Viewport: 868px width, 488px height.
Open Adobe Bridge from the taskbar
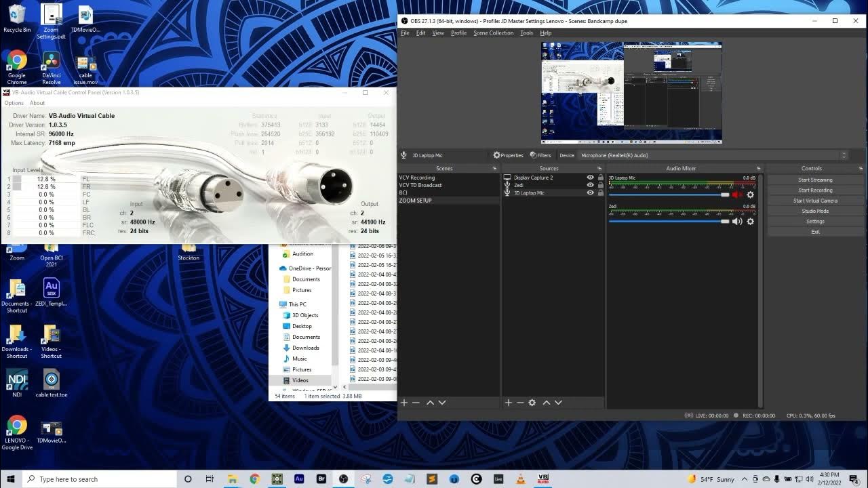click(321, 479)
